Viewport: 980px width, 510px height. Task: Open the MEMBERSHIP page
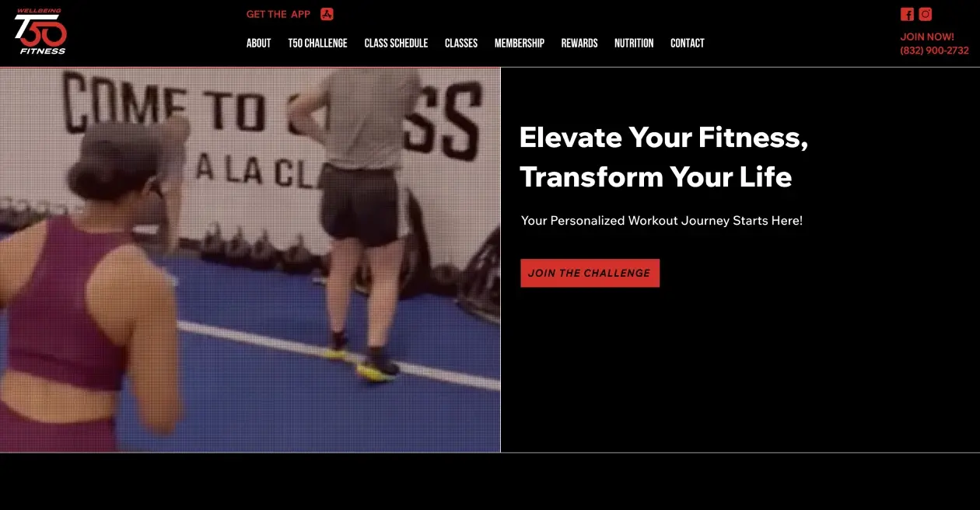(x=520, y=44)
